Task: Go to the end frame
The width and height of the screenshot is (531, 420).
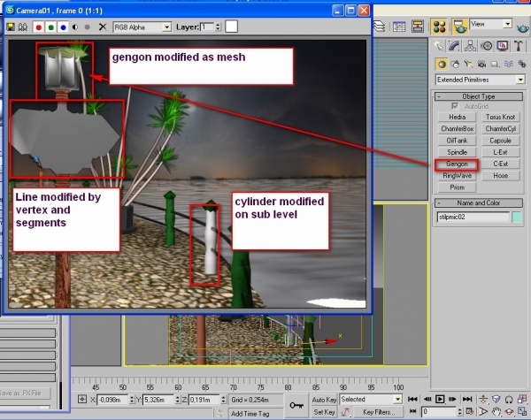Action: [x=467, y=400]
